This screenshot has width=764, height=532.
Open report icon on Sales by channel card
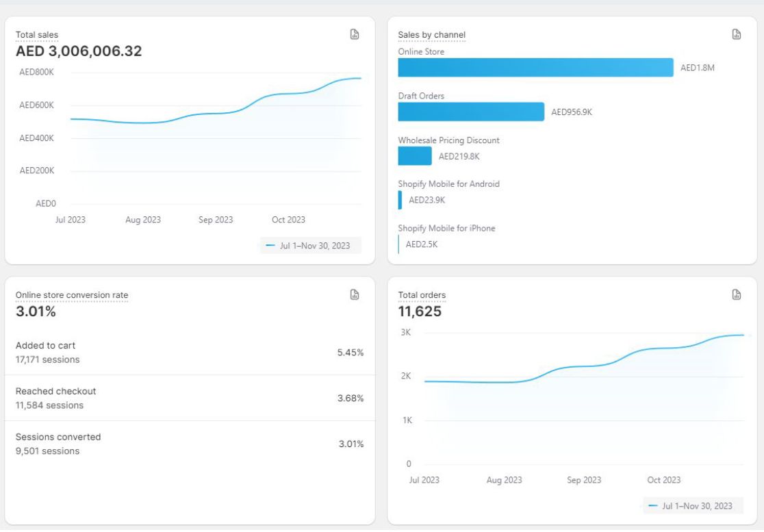[x=737, y=35]
